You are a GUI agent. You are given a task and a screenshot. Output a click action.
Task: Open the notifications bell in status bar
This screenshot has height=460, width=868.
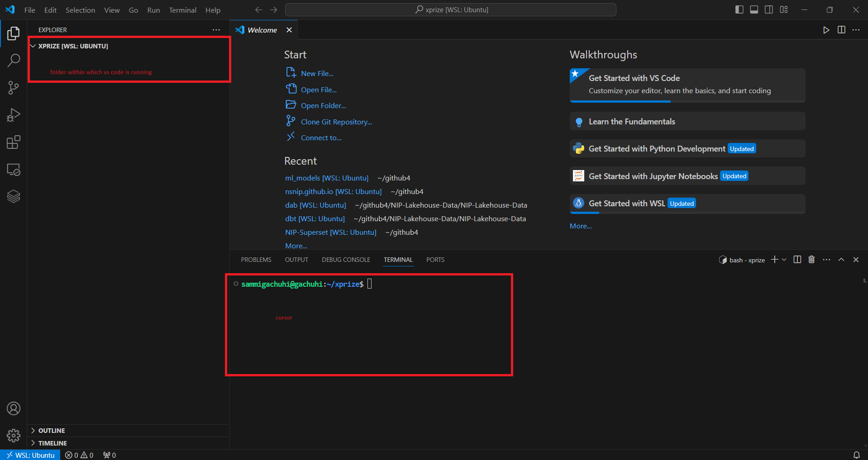[x=857, y=455]
